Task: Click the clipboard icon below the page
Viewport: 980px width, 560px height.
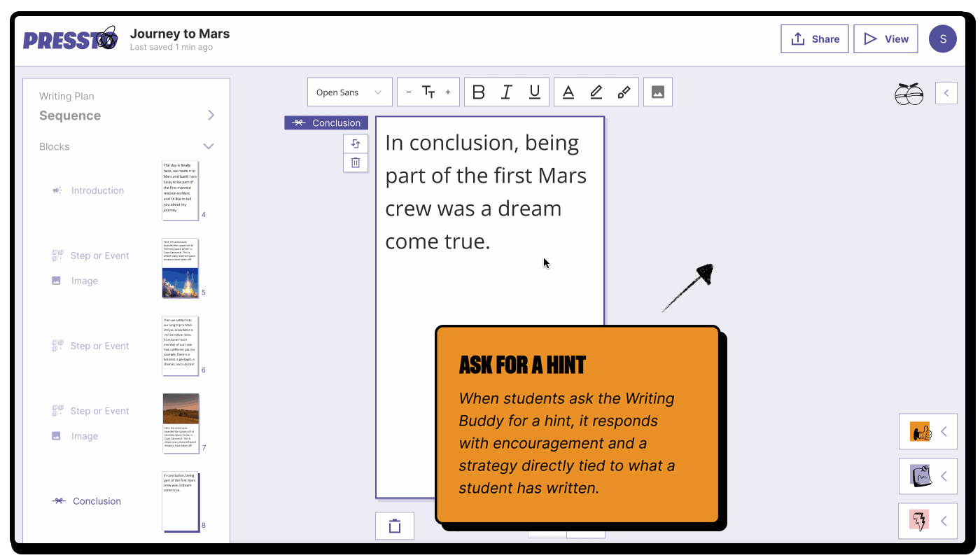Action: point(394,526)
